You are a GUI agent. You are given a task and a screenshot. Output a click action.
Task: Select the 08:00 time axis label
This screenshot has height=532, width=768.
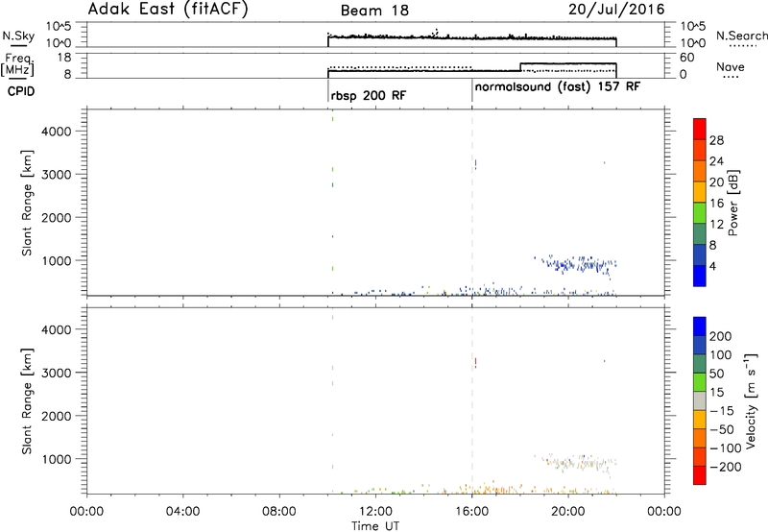[279, 512]
